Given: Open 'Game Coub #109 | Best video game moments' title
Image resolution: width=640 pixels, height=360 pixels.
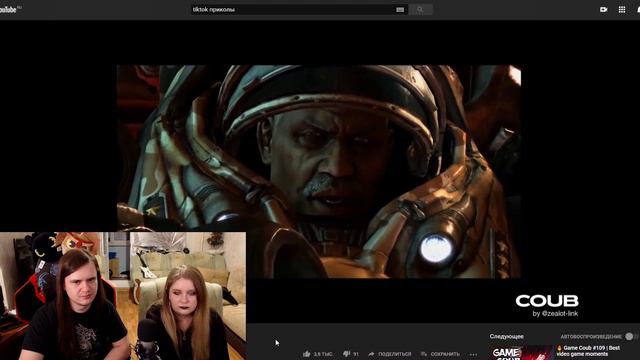Looking at the screenshot, I should click(x=588, y=351).
